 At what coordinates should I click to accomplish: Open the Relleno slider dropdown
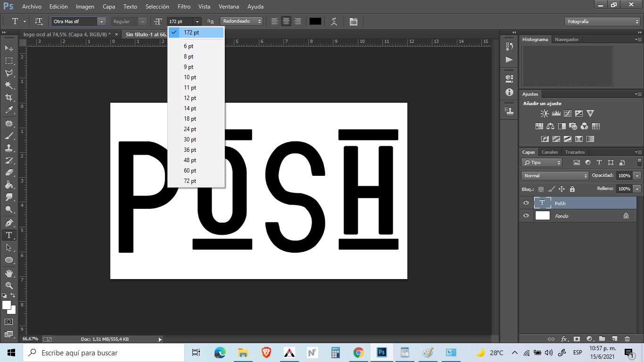(637, 189)
